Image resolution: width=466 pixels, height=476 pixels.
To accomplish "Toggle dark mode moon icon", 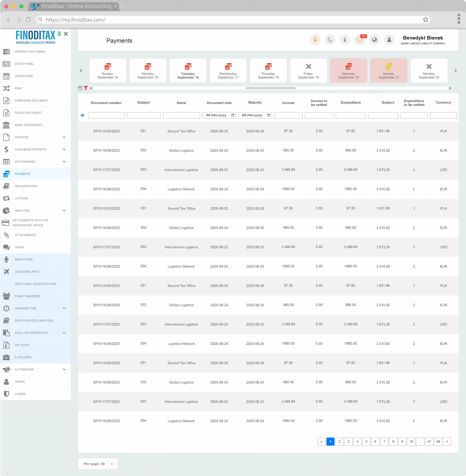I will coord(330,40).
